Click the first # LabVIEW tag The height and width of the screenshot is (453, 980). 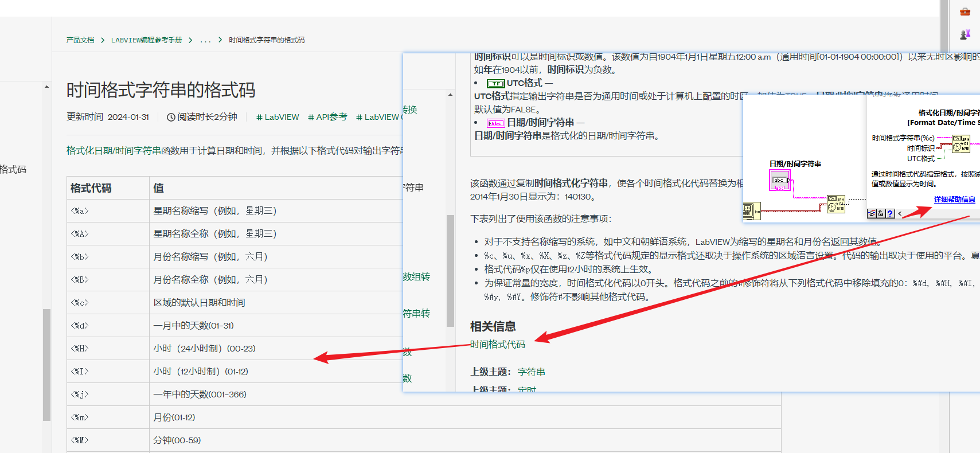tap(278, 117)
